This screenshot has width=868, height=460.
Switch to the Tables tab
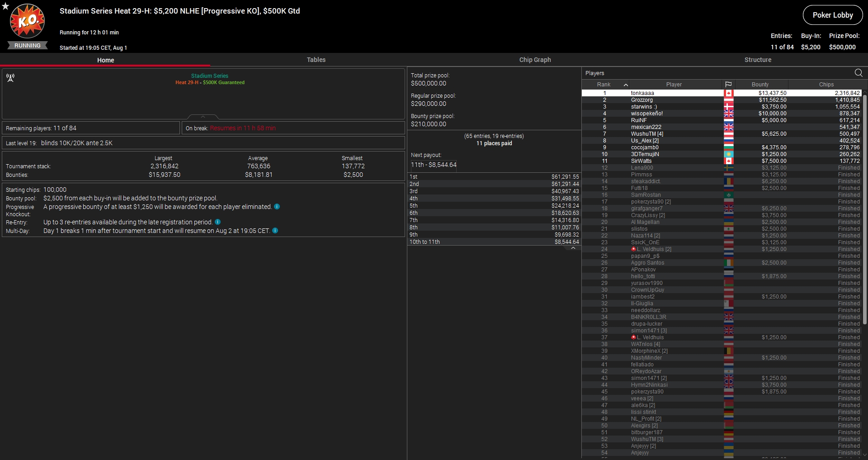tap(316, 60)
